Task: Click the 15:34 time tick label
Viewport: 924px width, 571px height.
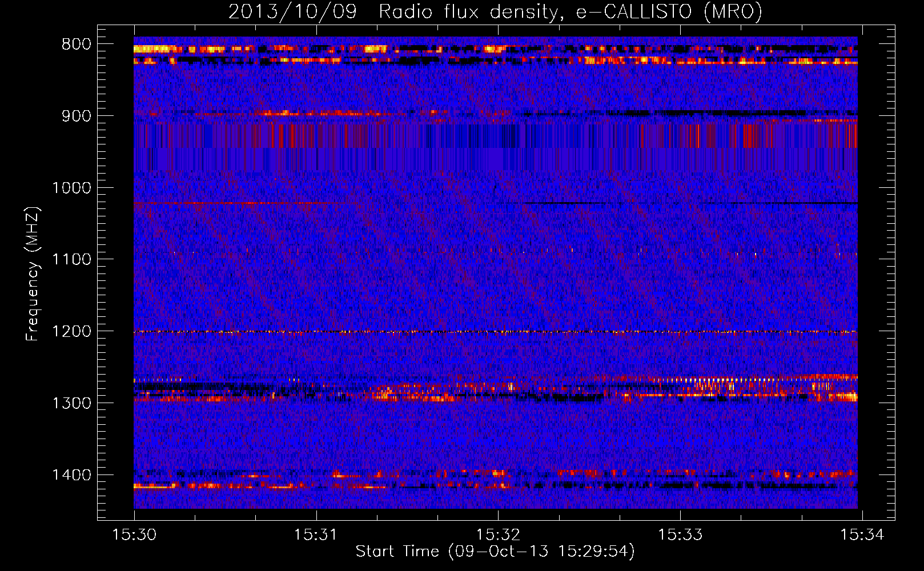Action: coord(862,534)
